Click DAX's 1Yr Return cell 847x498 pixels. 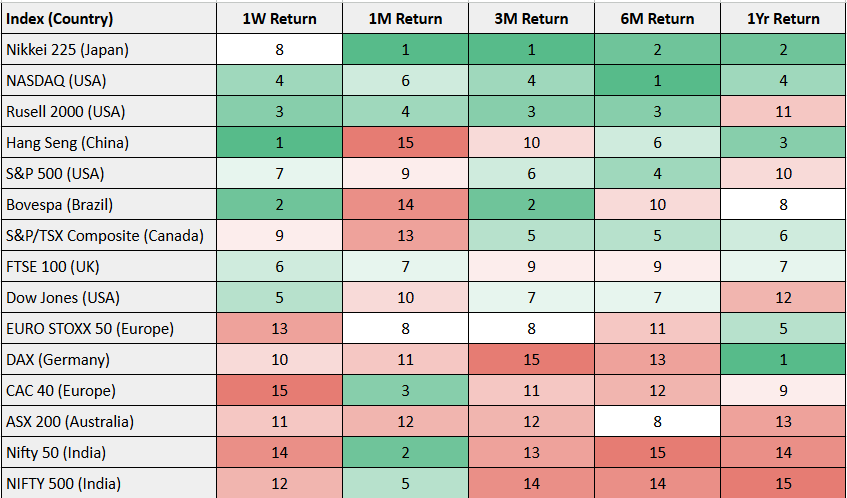click(x=783, y=360)
